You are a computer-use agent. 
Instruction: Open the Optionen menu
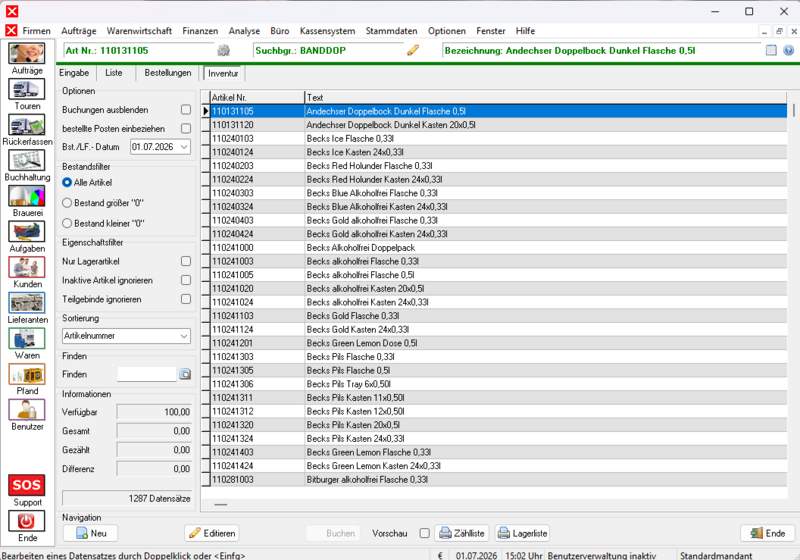click(x=446, y=31)
